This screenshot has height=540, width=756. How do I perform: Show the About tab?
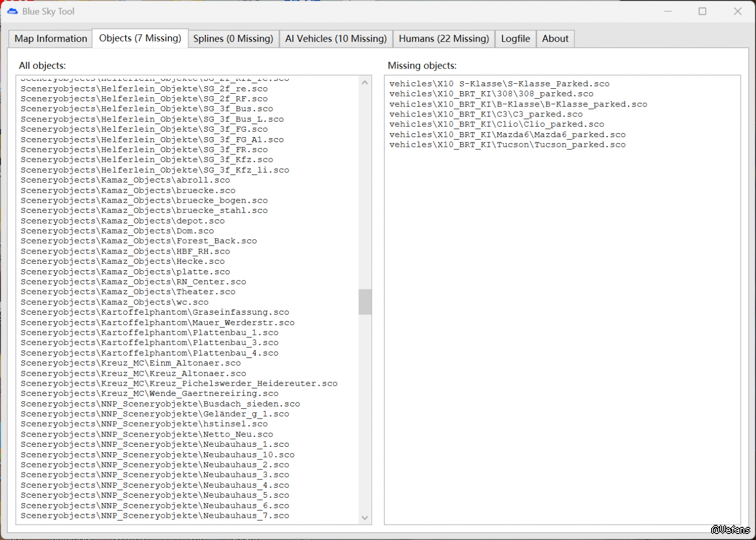[x=555, y=39]
